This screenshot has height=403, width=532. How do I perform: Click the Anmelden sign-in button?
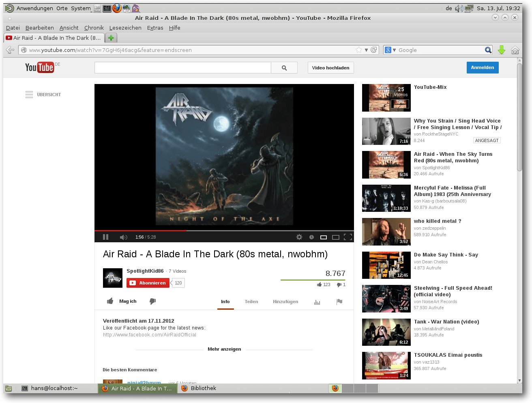[483, 67]
